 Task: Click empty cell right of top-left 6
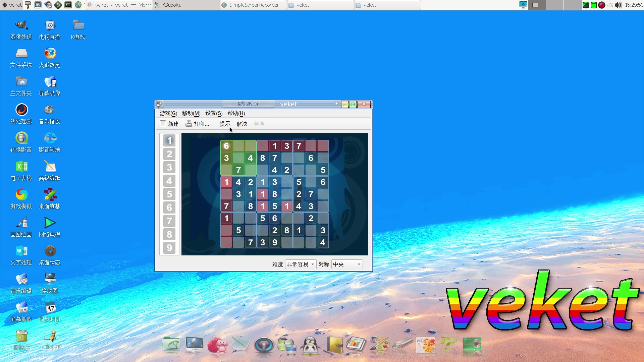pos(238,146)
